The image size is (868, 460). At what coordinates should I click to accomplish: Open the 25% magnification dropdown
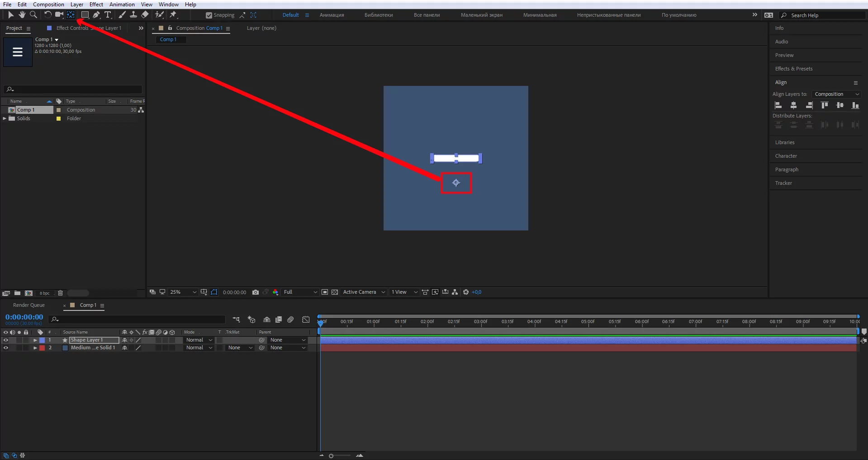[x=183, y=292]
